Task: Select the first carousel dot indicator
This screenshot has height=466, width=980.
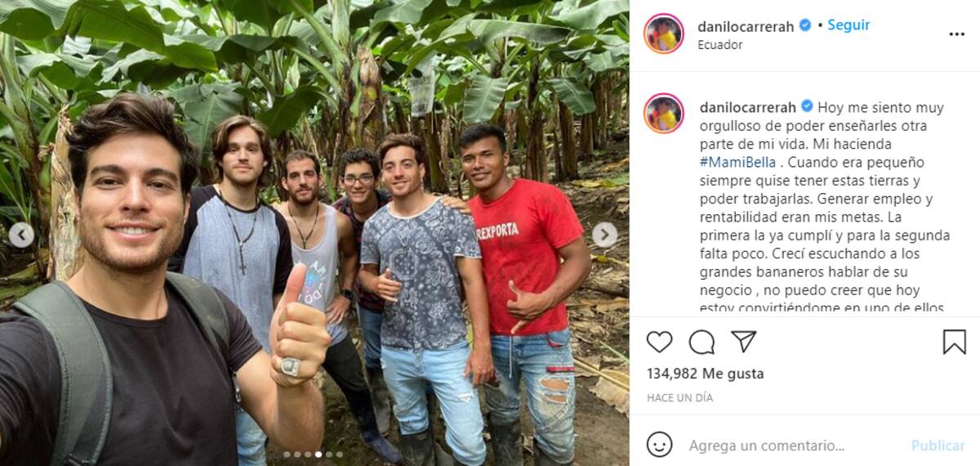Action: coord(286,455)
